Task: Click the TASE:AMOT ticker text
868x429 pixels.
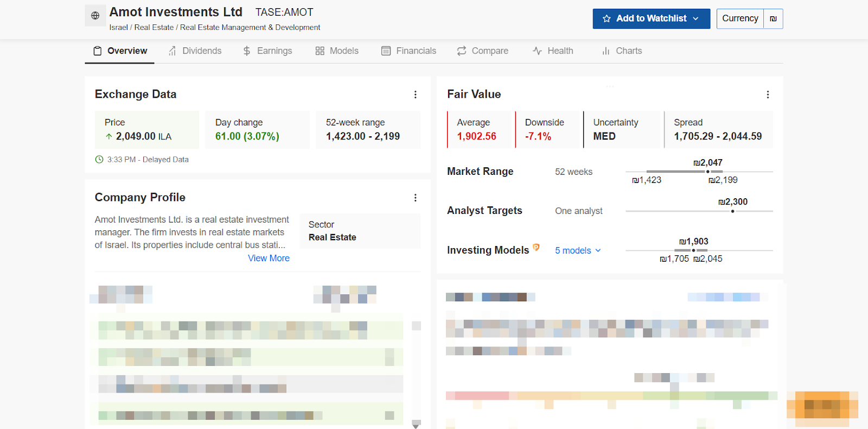Action: [284, 12]
